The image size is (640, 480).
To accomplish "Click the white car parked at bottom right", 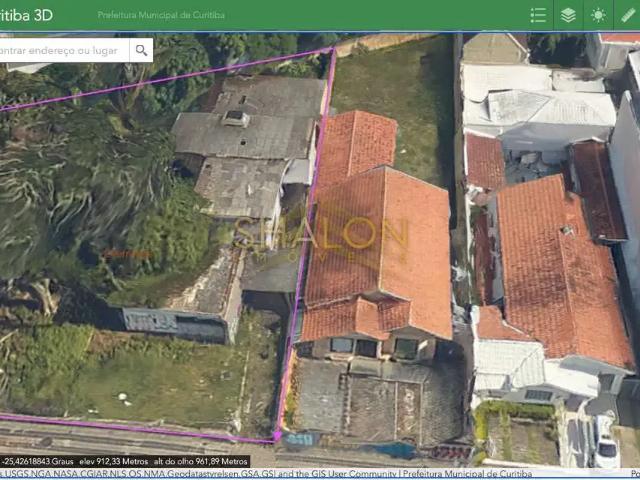I will click(606, 443).
